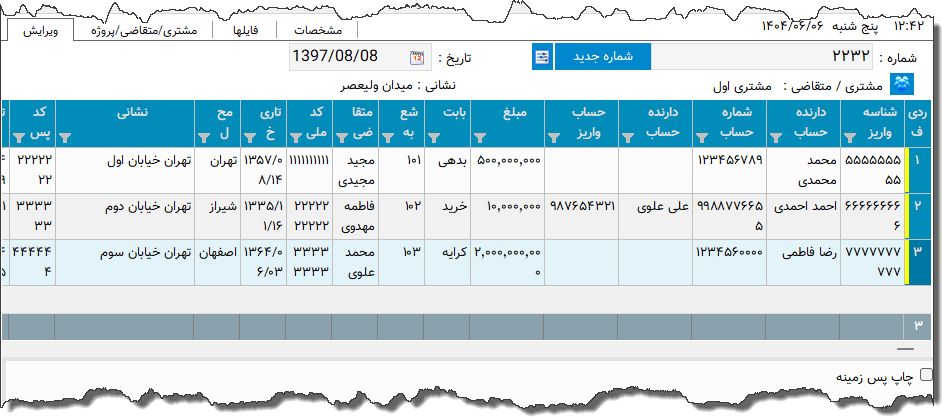Open filter on second دارنده حساب column
Viewport: 942px width, 417px height.
[627, 139]
